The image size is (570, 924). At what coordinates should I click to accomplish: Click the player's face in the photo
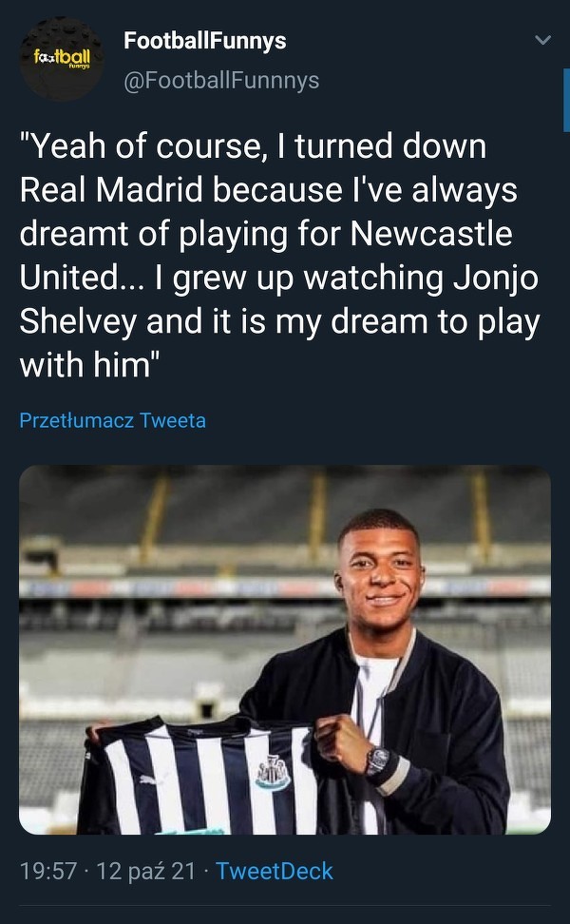click(x=382, y=572)
